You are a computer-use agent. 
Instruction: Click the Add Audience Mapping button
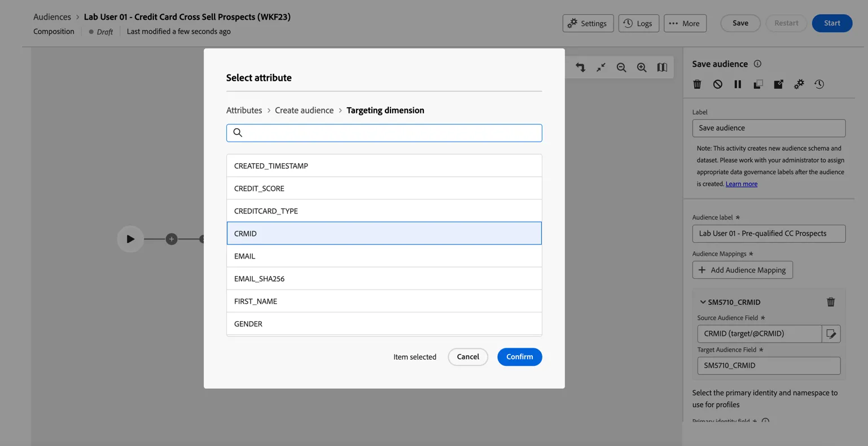tap(742, 270)
